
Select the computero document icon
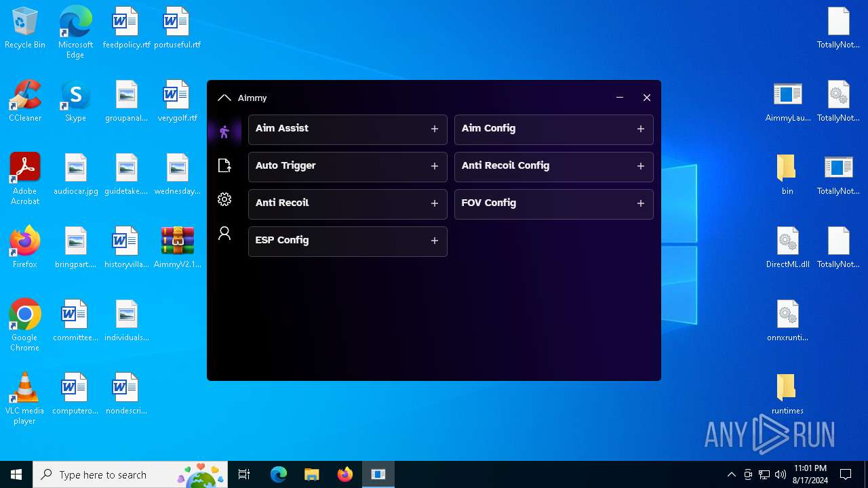point(75,394)
